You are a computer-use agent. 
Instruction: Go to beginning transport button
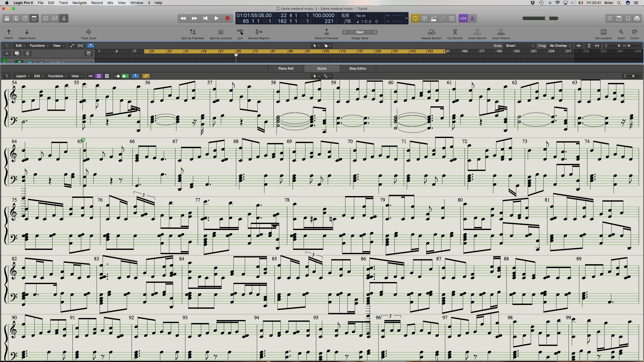point(205,18)
